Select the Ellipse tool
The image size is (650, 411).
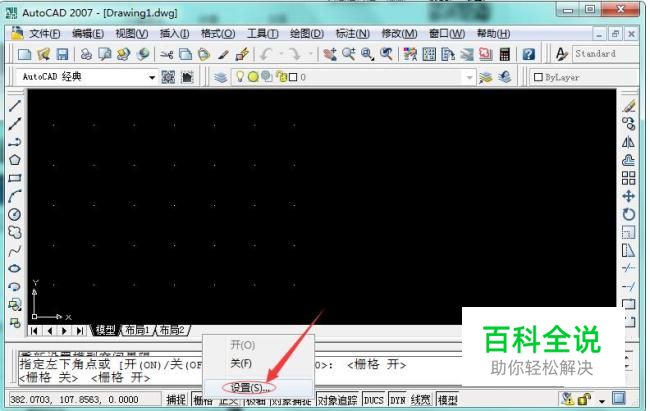tap(15, 268)
